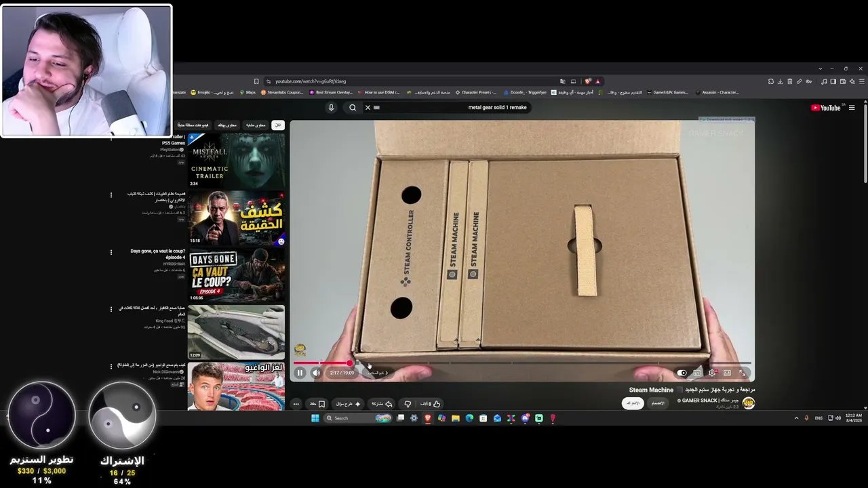Open the GAMER SNACK channel name link
The width and height of the screenshot is (868, 488).
(707, 401)
